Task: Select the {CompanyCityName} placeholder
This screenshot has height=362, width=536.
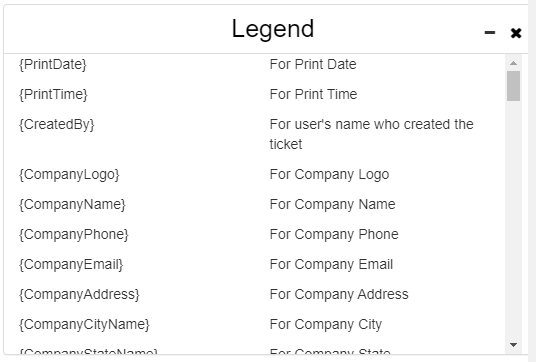Action: [x=84, y=325]
